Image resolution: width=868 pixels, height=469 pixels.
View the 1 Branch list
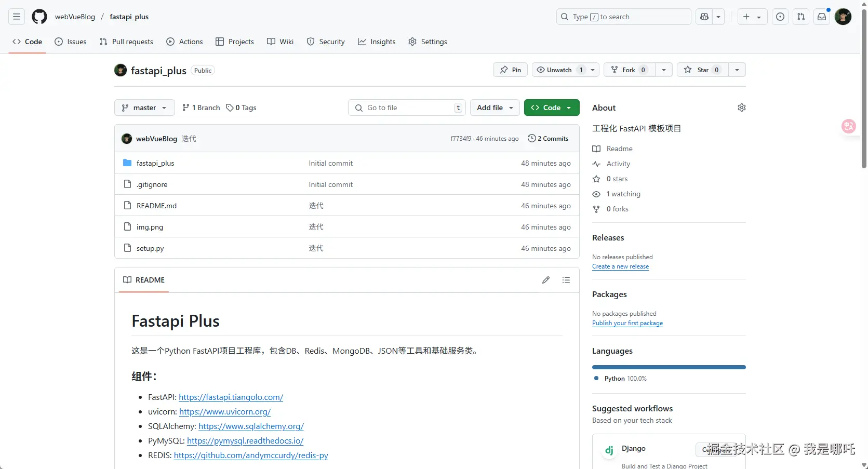coord(201,108)
